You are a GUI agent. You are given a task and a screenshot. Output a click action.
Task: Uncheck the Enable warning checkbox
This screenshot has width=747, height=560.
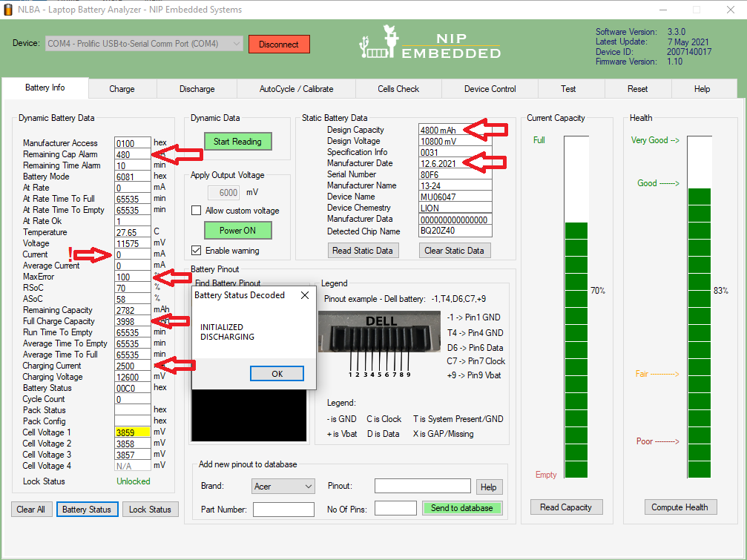coord(196,251)
